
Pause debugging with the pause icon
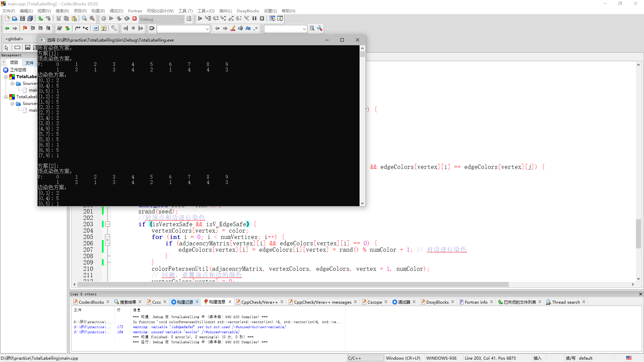click(254, 18)
